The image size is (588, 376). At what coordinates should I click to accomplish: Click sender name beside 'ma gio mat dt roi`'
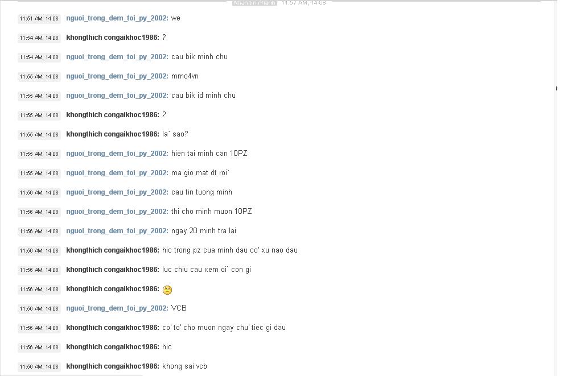(x=117, y=173)
